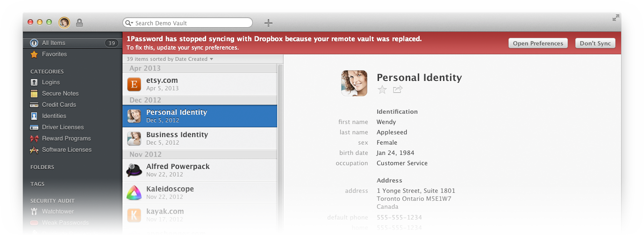Focus the Search Demo Vault field
The image size is (644, 235).
point(187,22)
